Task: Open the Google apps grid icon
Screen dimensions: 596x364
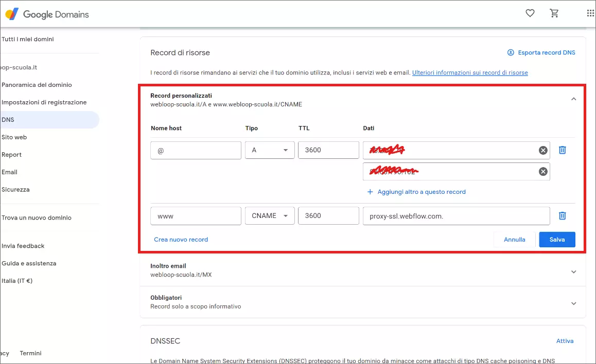Action: pos(590,13)
